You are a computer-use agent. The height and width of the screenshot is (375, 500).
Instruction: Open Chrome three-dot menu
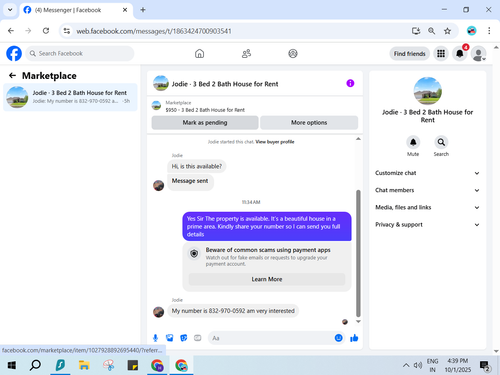coord(489,31)
